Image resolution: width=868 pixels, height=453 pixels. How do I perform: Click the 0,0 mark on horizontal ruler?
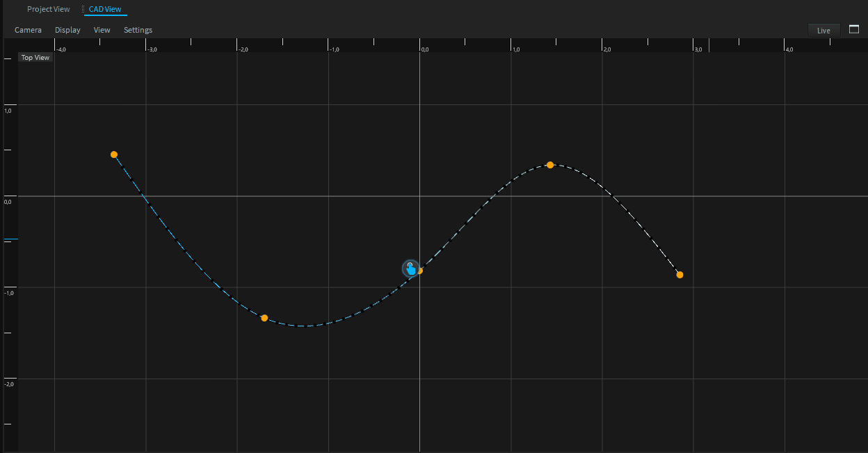[425, 49]
